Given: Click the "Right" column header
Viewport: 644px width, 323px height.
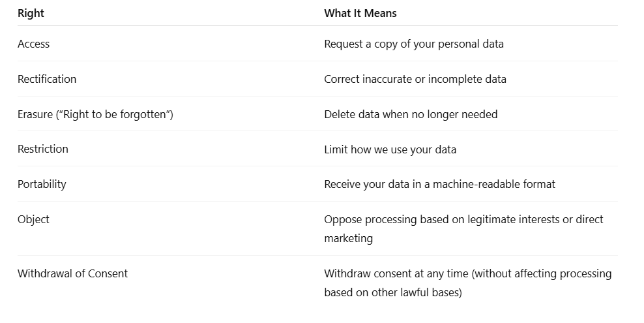Looking at the screenshot, I should [x=31, y=13].
